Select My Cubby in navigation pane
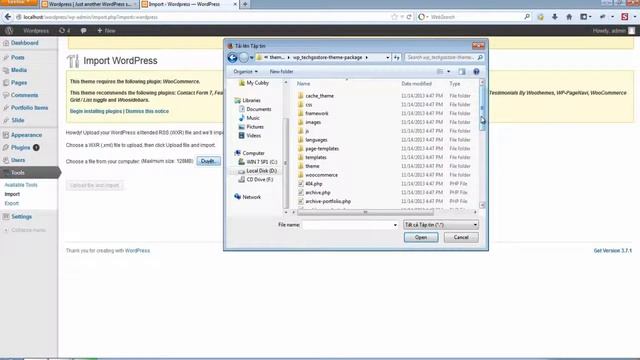The image size is (640, 360). 257,83
